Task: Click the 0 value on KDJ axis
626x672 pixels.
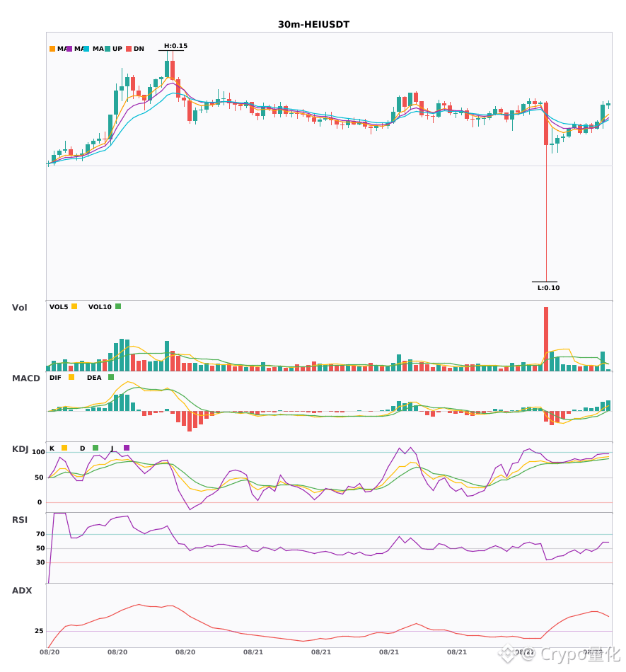Action: [40, 502]
